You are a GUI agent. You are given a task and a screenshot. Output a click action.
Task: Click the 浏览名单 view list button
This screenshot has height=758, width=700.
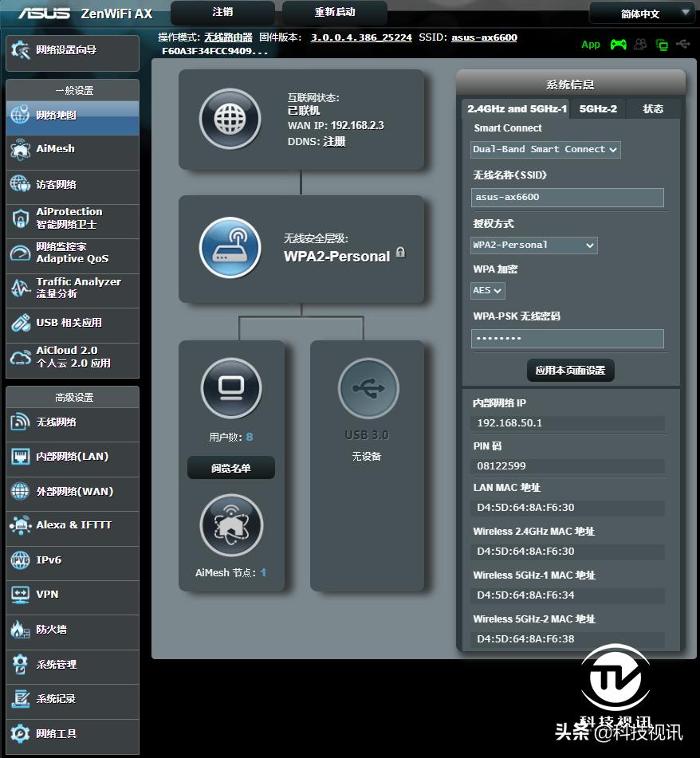click(231, 468)
